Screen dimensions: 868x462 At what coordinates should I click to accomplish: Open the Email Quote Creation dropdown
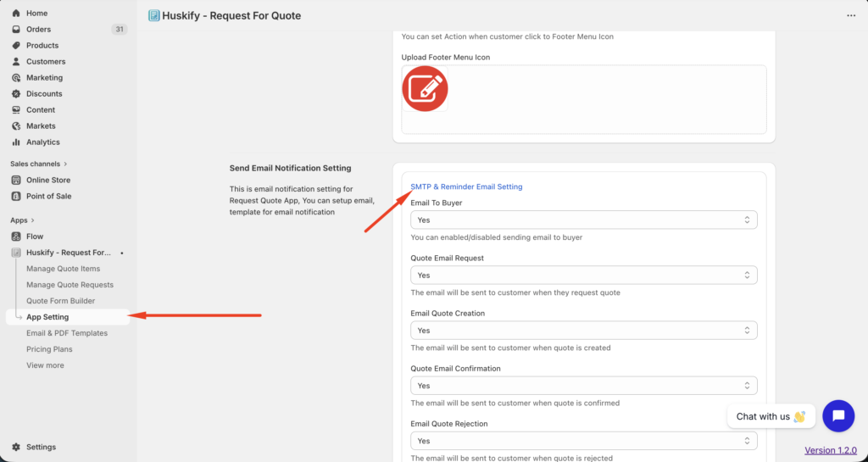(583, 331)
